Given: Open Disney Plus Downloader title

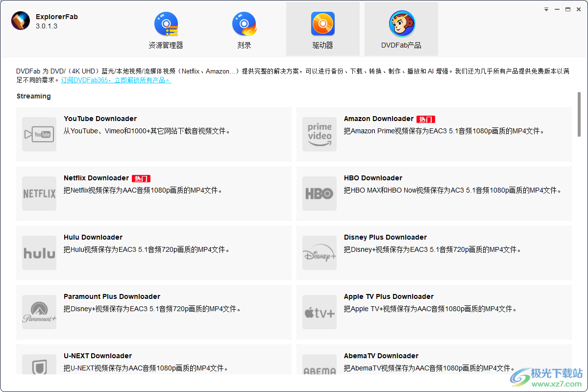Looking at the screenshot, I should [x=385, y=237].
